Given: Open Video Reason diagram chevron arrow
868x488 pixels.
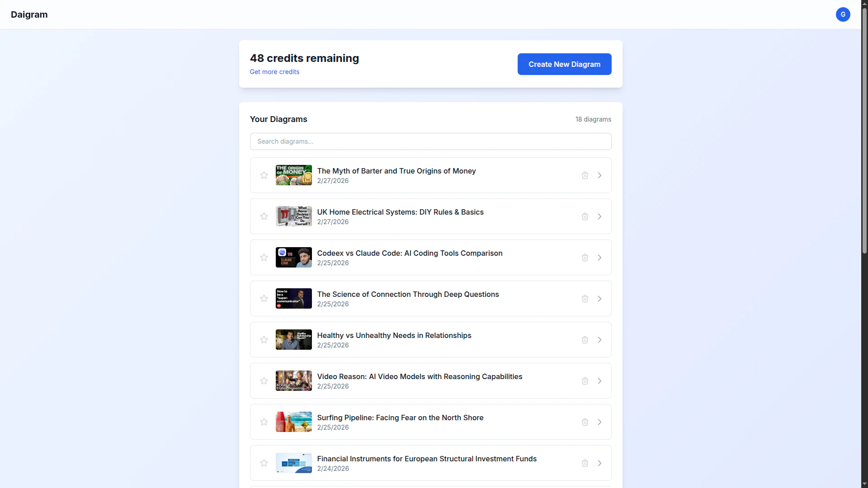Looking at the screenshot, I should pos(599,381).
